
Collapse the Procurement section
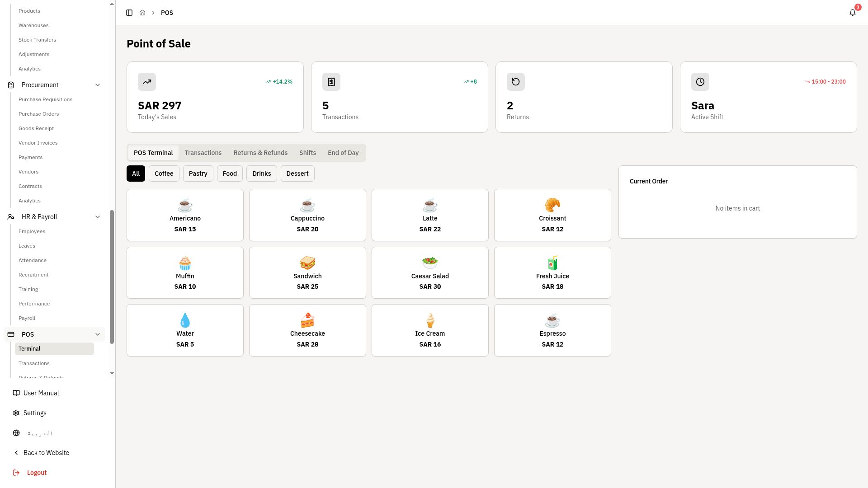click(x=98, y=85)
